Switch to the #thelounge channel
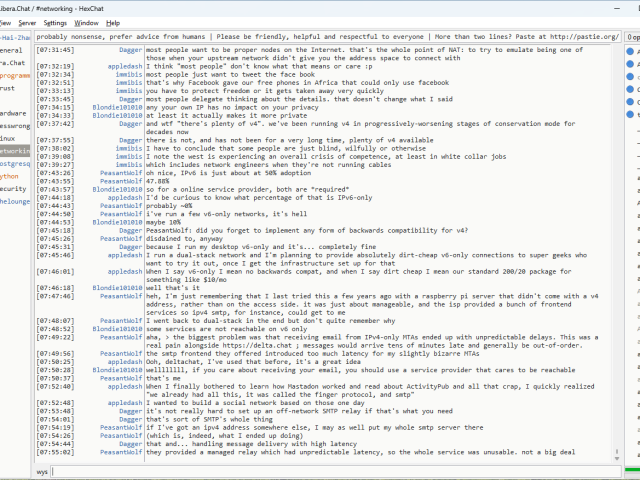640x480 pixels. (x=15, y=202)
